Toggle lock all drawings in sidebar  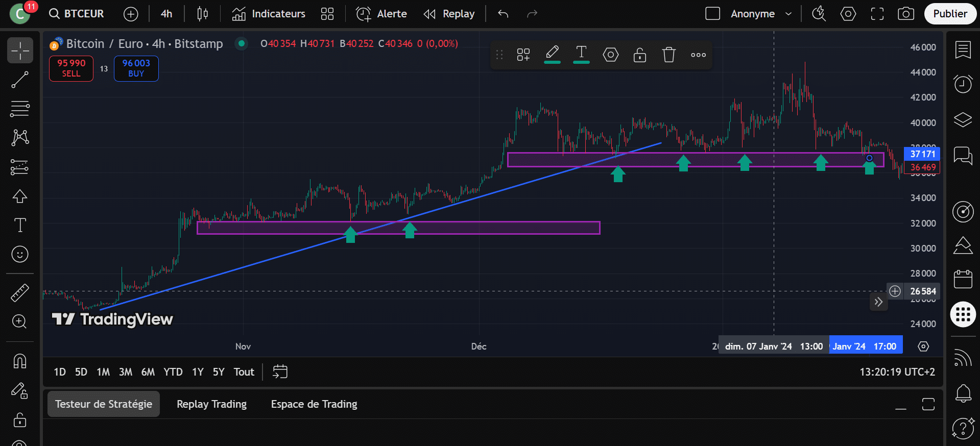point(20,420)
